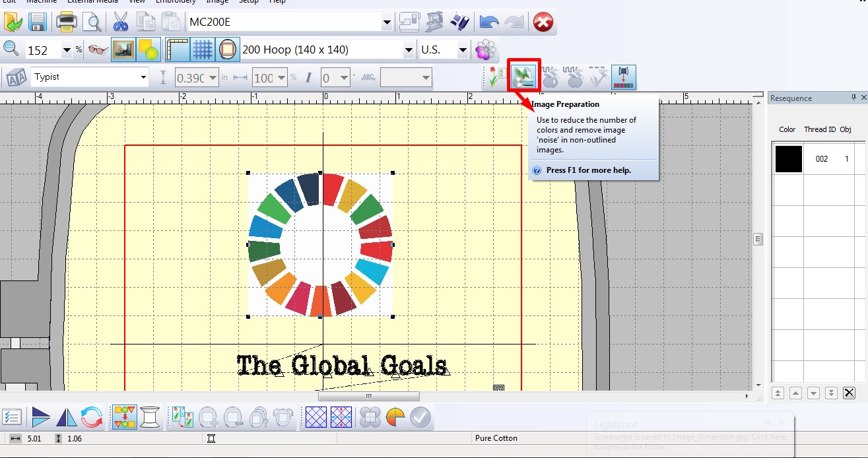Click the Lettering AA blocks icon
The image size is (868, 458).
16,78
